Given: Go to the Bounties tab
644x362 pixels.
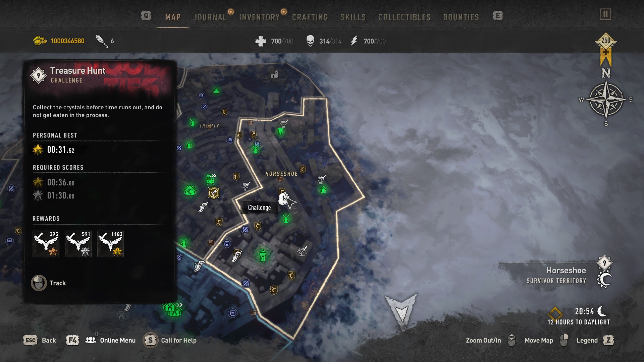Looking at the screenshot, I should (x=461, y=17).
